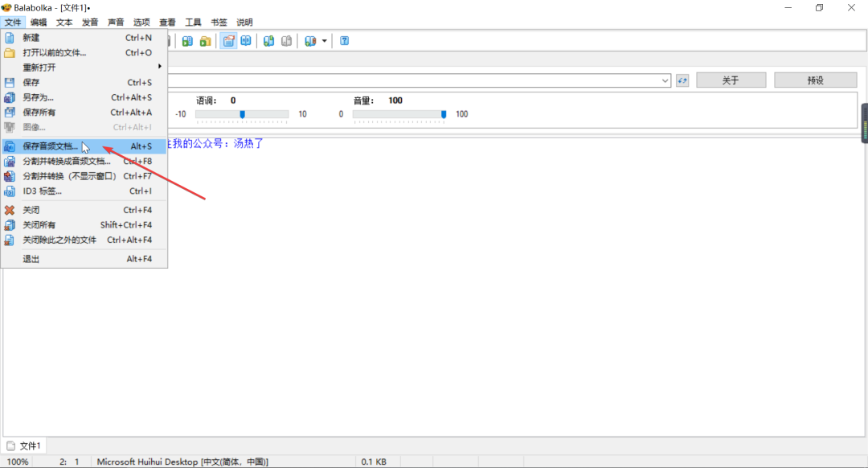Expand the 重新打开 submenu
Screen dimensions: 868x468
point(84,68)
